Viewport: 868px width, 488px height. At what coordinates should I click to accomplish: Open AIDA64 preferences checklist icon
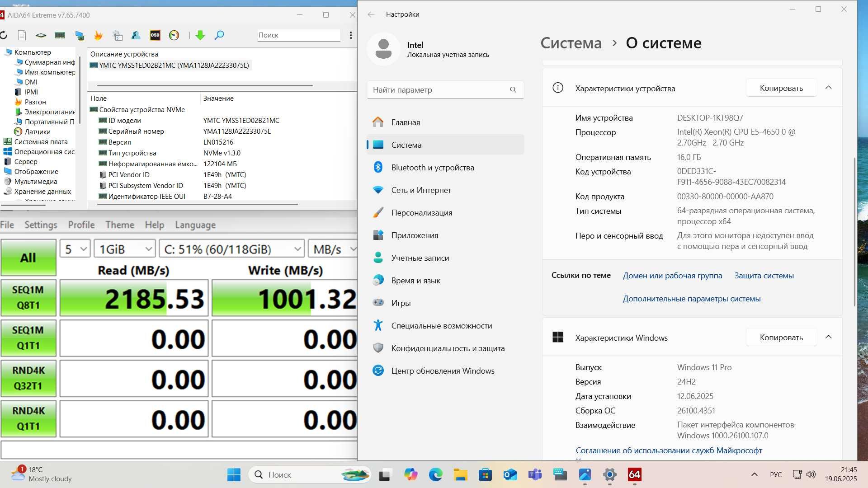[118, 35]
